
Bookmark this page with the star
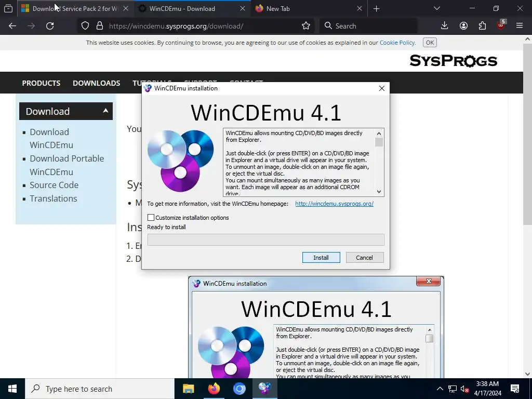tap(305, 26)
